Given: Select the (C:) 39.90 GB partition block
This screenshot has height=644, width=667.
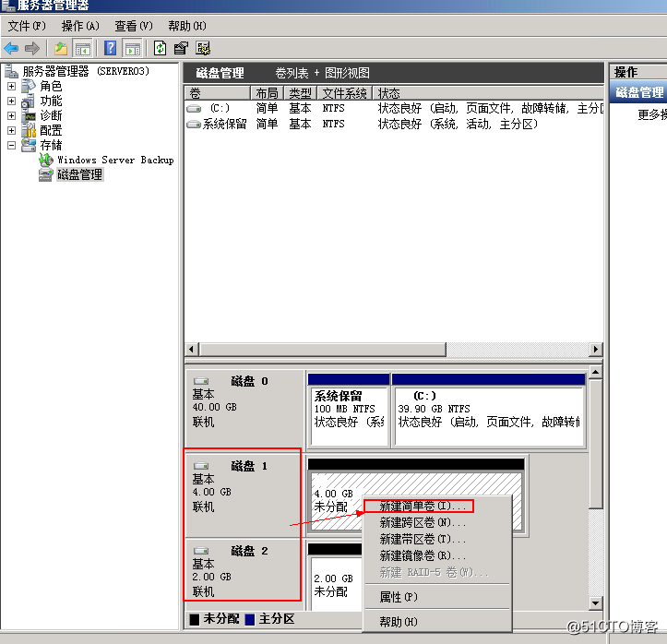Looking at the screenshot, I should (488, 410).
